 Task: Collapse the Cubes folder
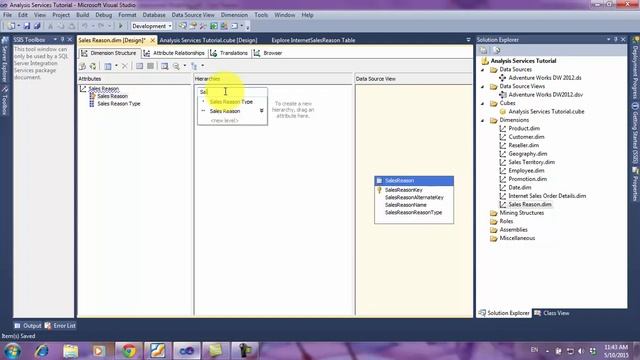click(x=482, y=104)
